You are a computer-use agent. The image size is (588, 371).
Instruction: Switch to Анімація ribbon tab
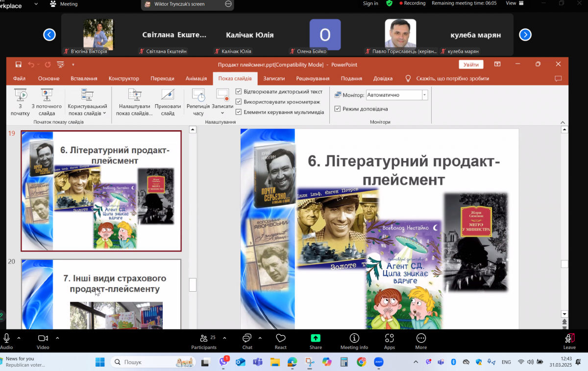pyautogui.click(x=196, y=78)
